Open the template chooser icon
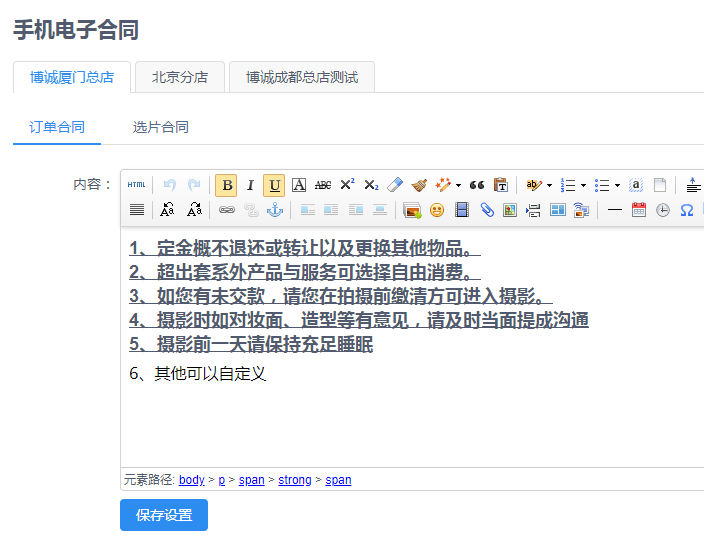This screenshot has height=543, width=704. 558,210
